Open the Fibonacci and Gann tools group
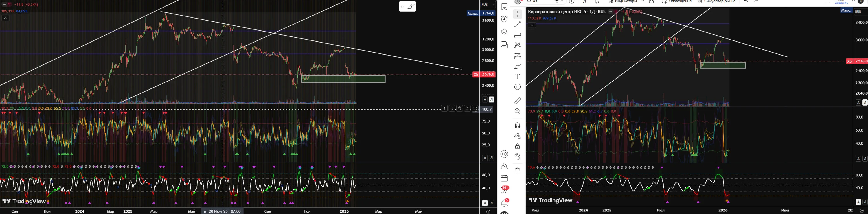This screenshot has width=868, height=214. click(518, 35)
